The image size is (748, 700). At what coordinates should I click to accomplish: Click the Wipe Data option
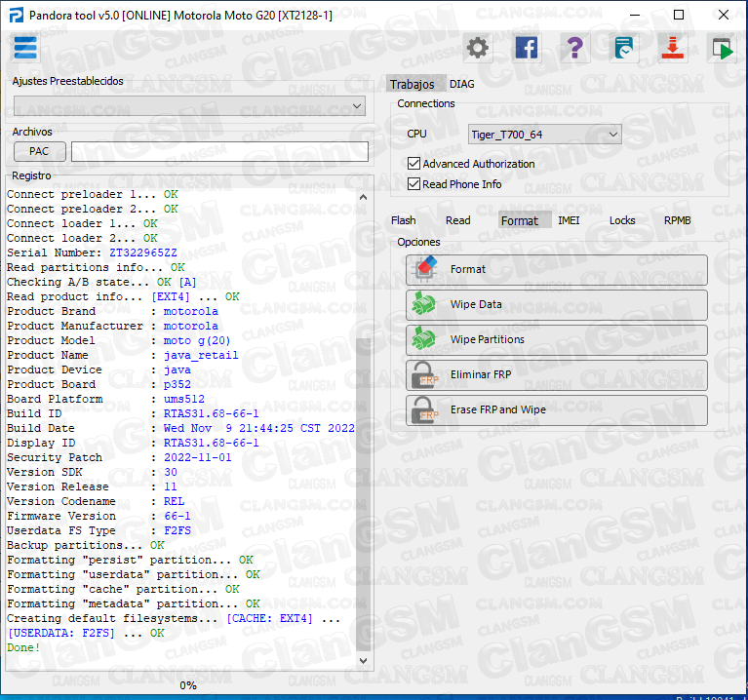click(x=556, y=304)
